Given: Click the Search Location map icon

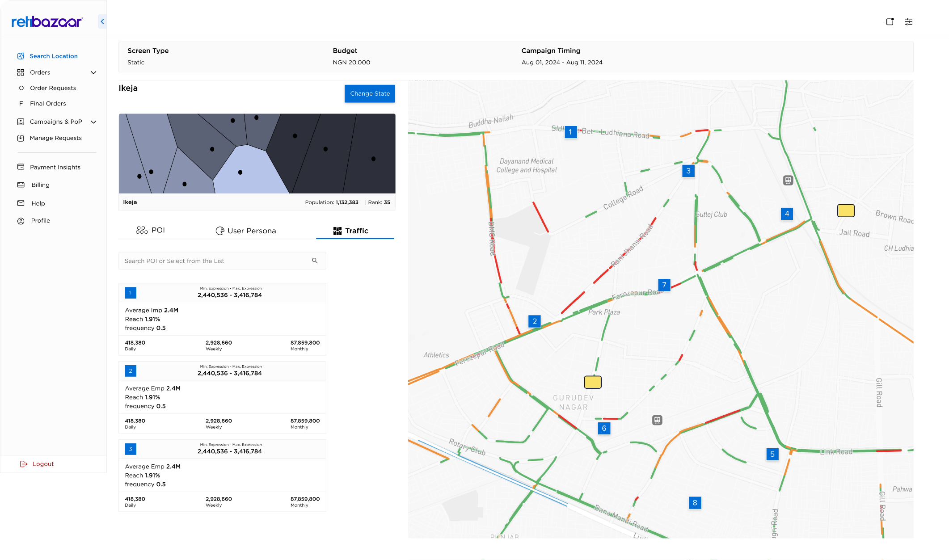Looking at the screenshot, I should [x=21, y=56].
